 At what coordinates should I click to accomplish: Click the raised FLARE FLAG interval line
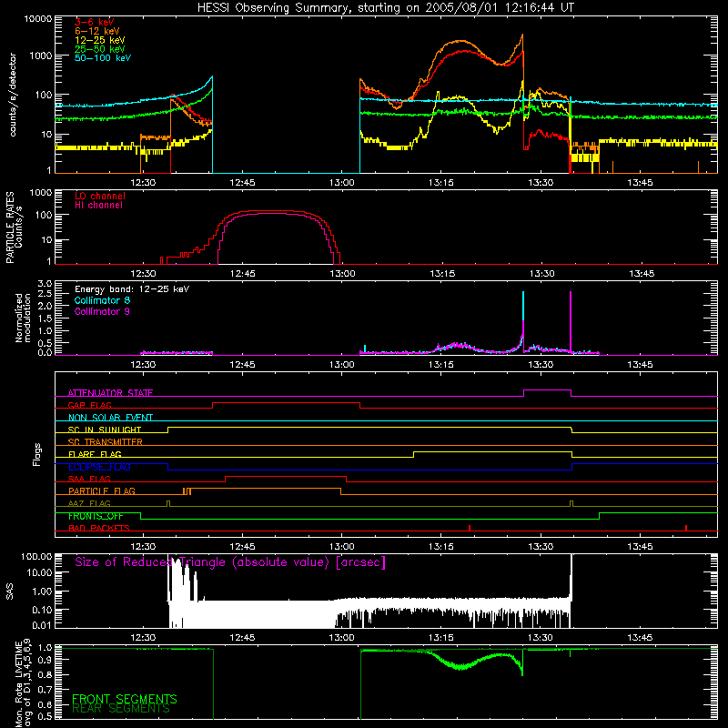tap(492, 451)
